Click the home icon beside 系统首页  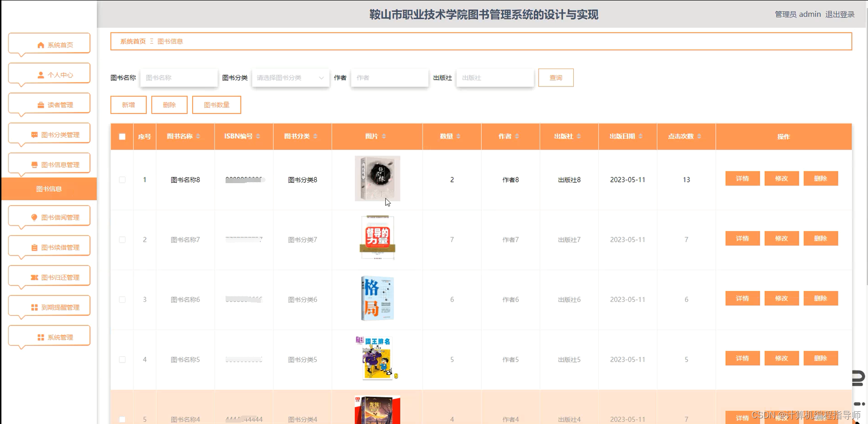(41, 45)
